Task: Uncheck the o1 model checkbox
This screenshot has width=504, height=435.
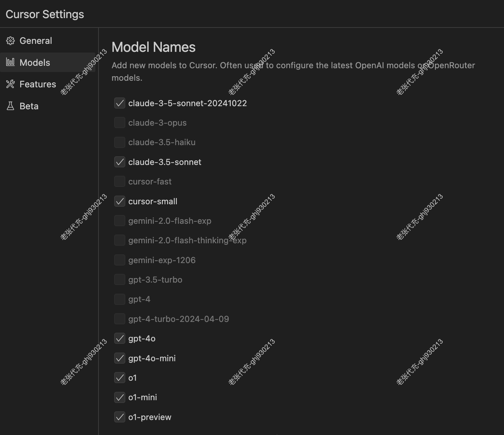Action: [120, 378]
